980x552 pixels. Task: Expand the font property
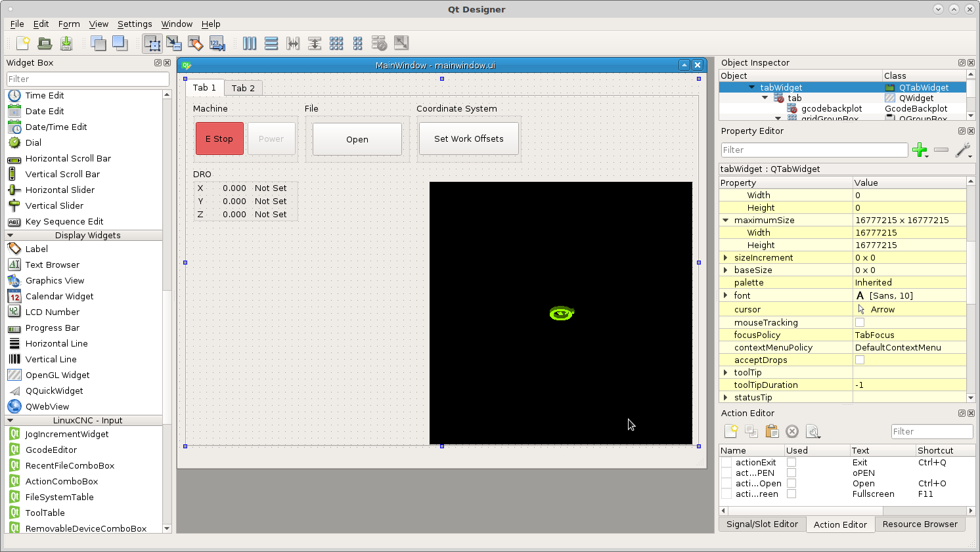tap(726, 295)
